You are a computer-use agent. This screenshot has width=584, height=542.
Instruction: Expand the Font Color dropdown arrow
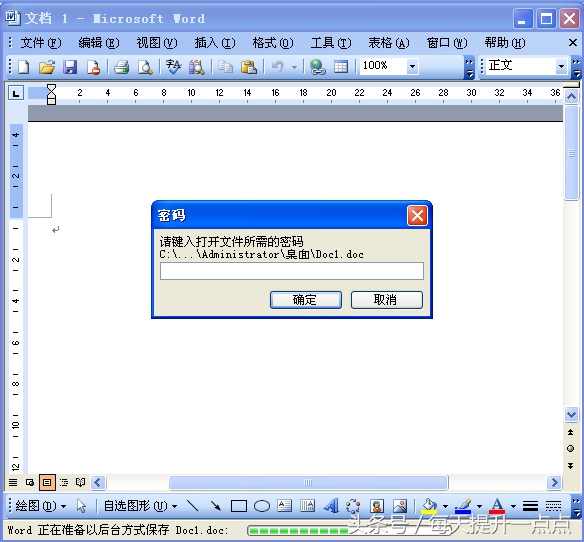[514, 506]
